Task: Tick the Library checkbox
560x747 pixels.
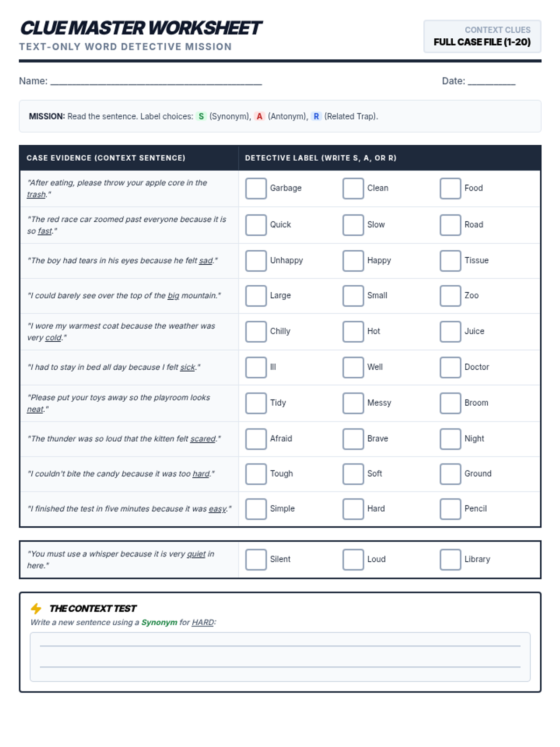Action: [x=450, y=559]
